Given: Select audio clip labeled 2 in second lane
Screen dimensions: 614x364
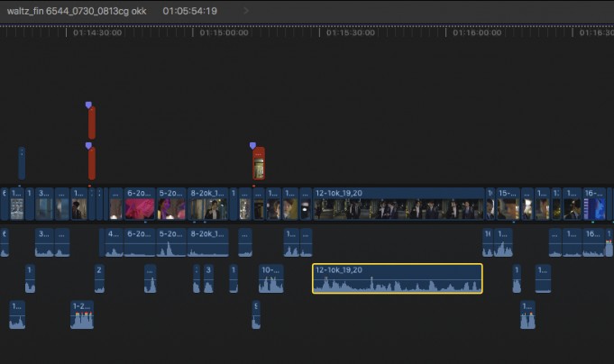Looking at the screenshot, I should tap(99, 278).
